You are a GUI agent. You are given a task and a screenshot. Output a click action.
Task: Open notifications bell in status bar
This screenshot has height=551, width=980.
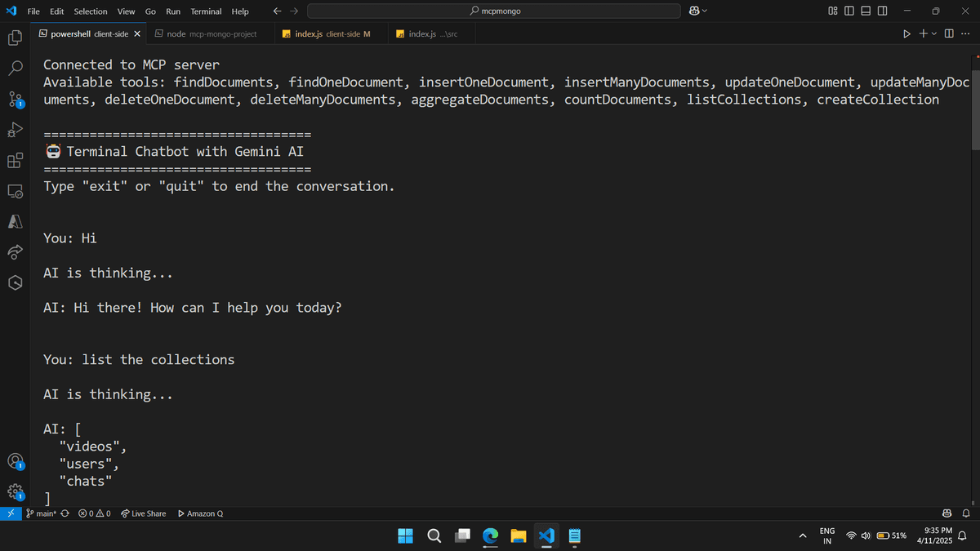[965, 513]
